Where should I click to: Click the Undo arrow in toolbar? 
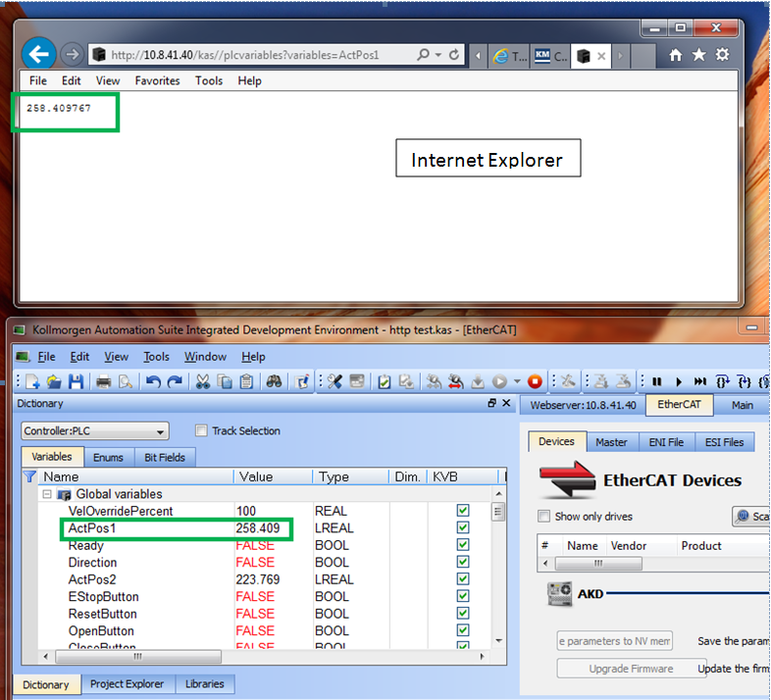click(153, 381)
